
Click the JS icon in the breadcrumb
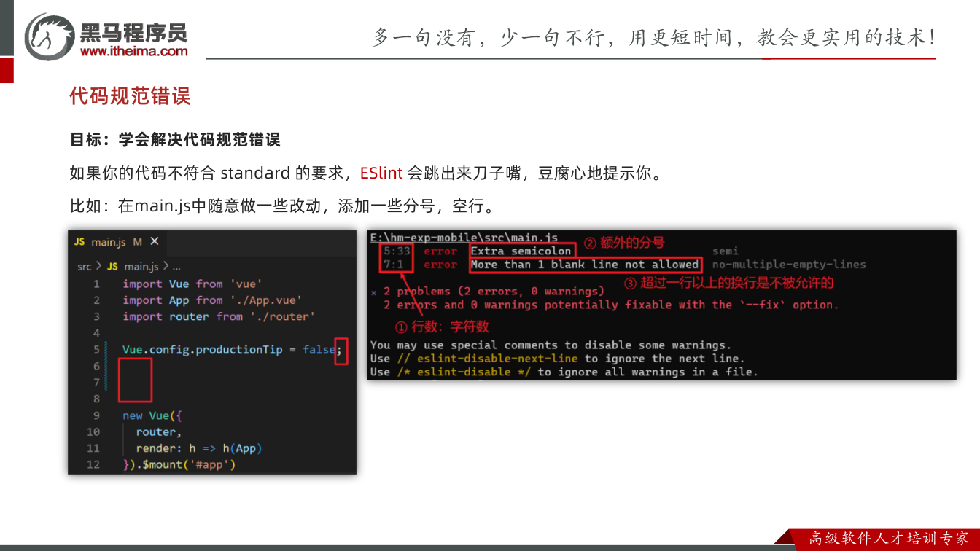112,267
